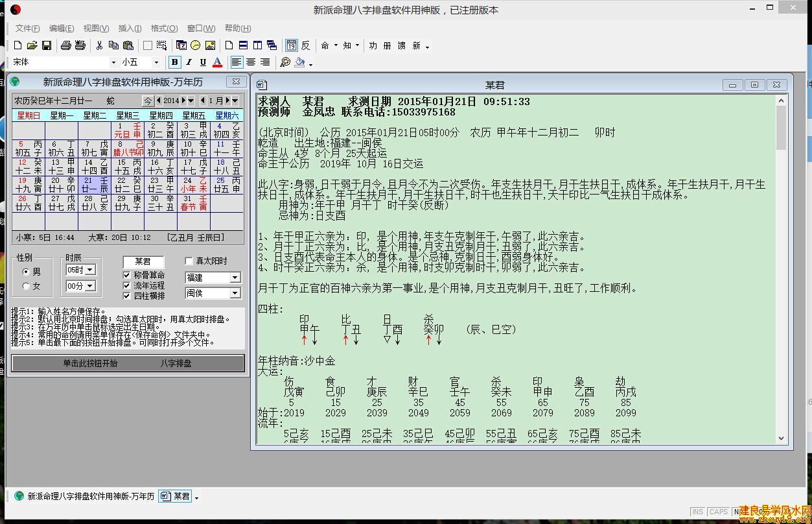Click the 单击此按钮开始 八字排盘 button
The image size is (812, 524).
click(128, 363)
